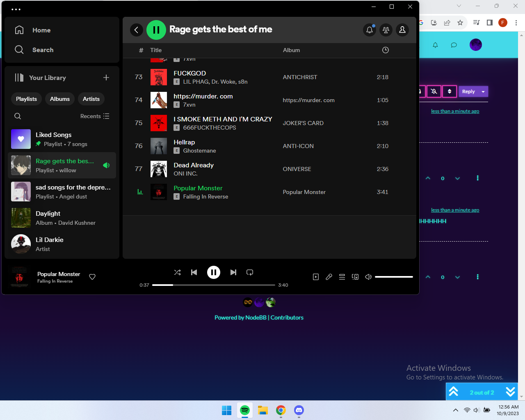Open the user profile menu
Screen dimensions: 525x420
pyautogui.click(x=402, y=30)
